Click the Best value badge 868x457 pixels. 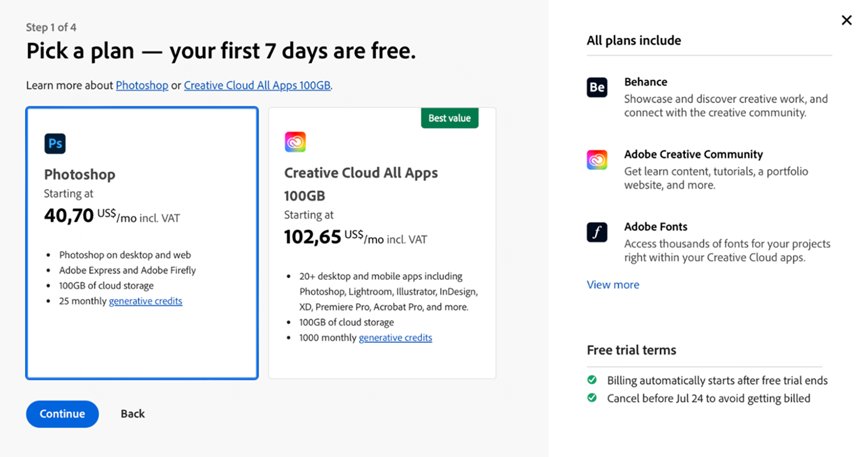(x=449, y=118)
